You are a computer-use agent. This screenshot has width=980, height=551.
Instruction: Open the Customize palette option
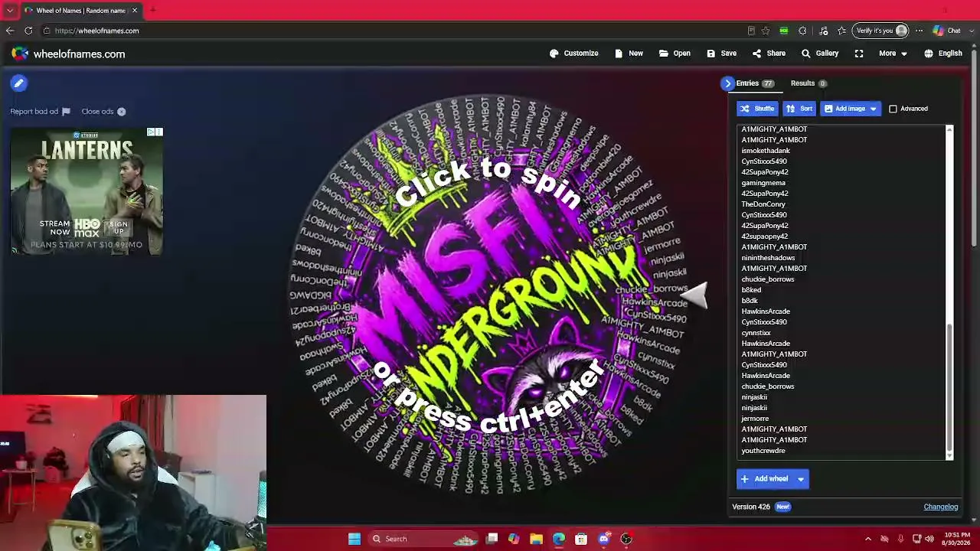click(573, 54)
